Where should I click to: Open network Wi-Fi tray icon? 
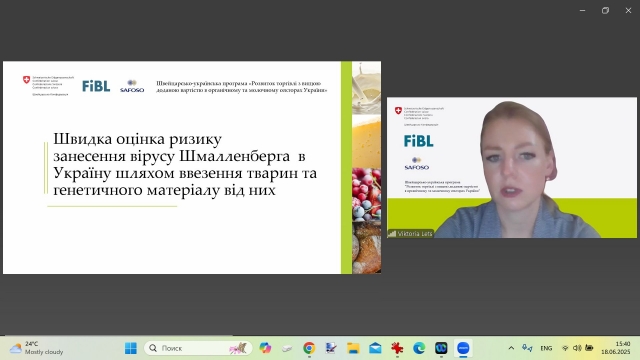pyautogui.click(x=565, y=348)
